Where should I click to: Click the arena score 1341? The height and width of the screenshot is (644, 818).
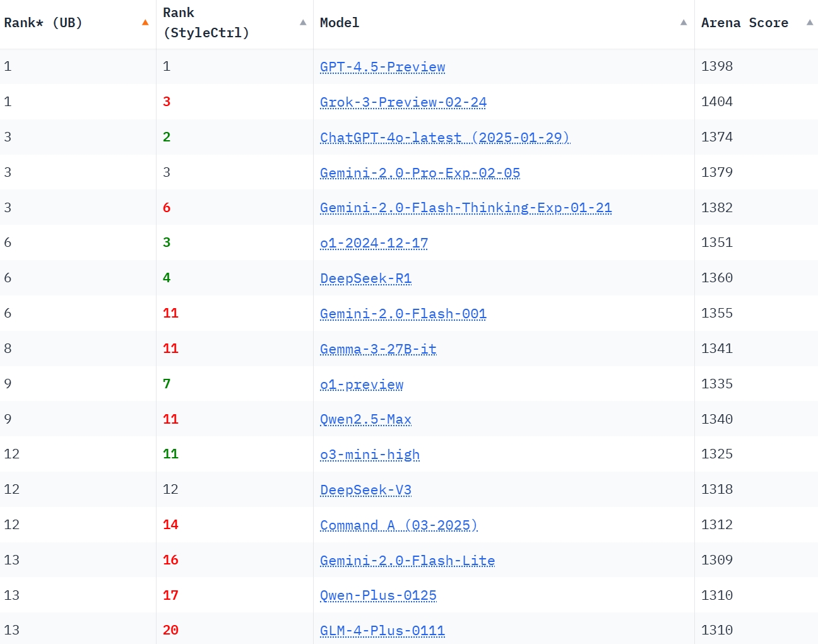717,349
